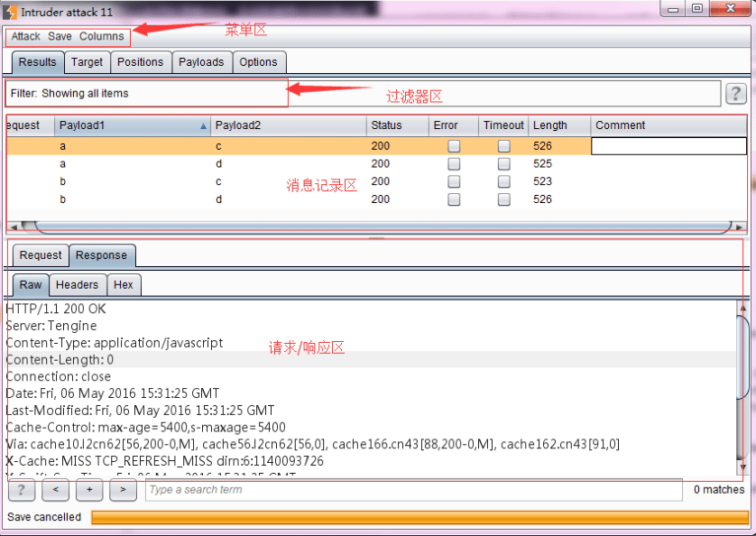Click response pane scroll down arrow
756x536 pixels.
tap(743, 467)
